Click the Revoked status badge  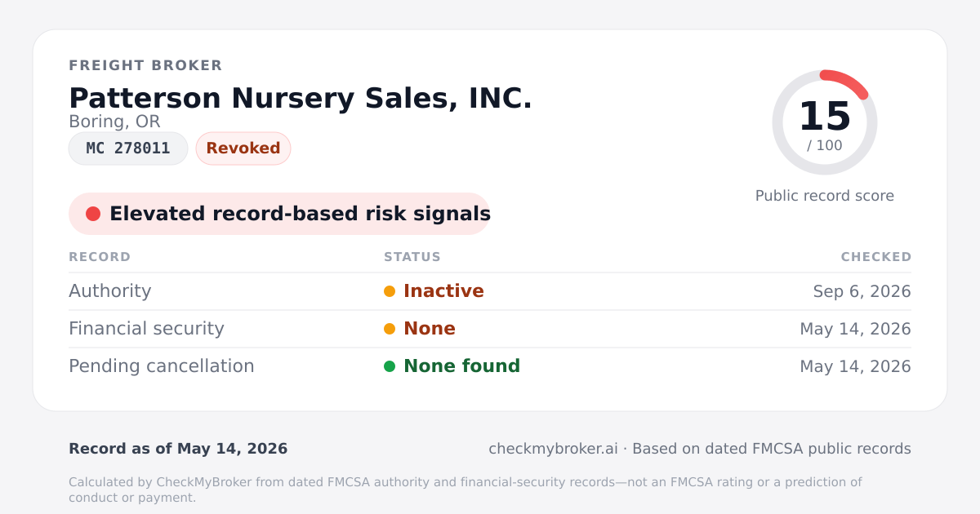click(x=243, y=148)
